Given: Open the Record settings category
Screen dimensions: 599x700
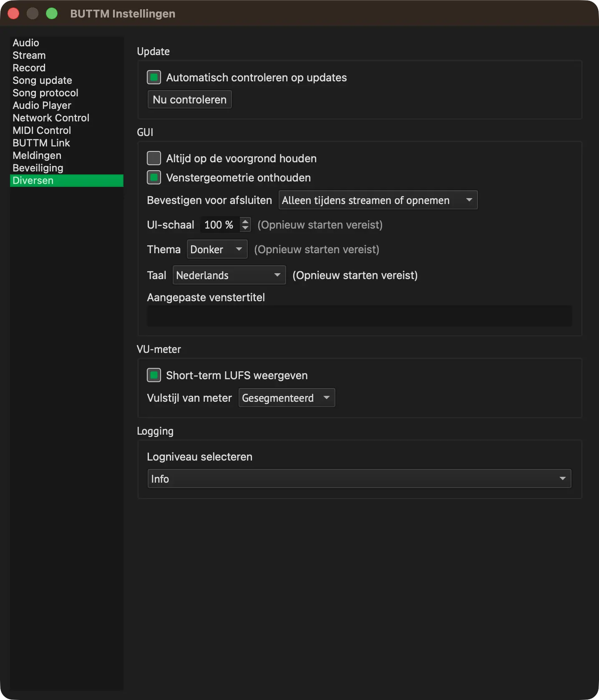Looking at the screenshot, I should pyautogui.click(x=67, y=68).
